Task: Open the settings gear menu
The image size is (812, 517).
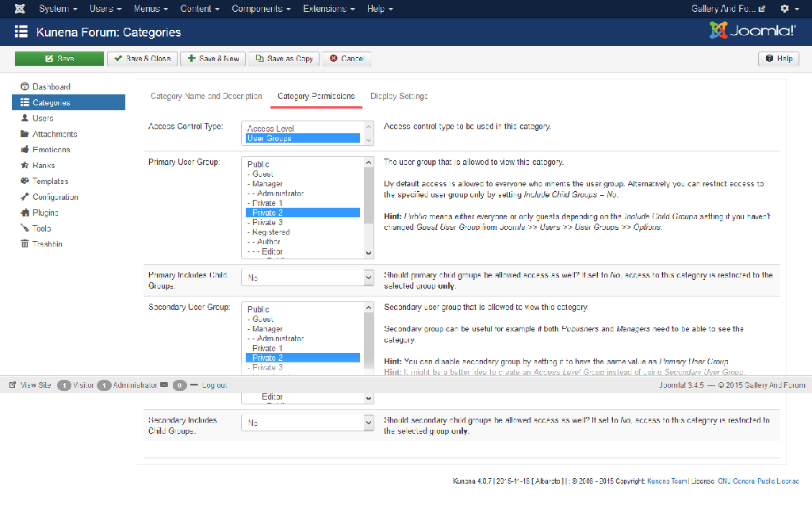Action: [x=789, y=9]
